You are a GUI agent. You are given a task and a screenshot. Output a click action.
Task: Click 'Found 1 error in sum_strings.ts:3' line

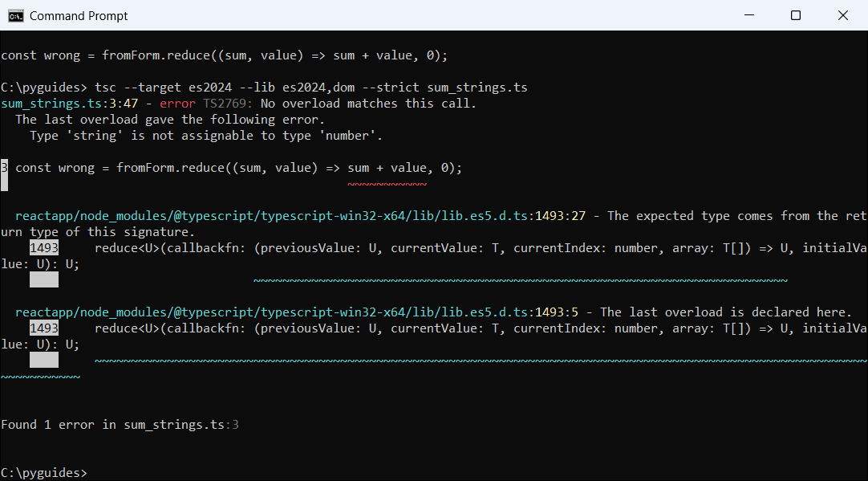pos(120,425)
